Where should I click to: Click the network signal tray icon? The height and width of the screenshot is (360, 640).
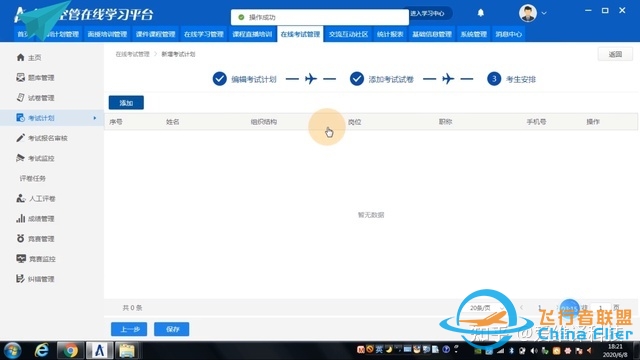tap(500, 351)
